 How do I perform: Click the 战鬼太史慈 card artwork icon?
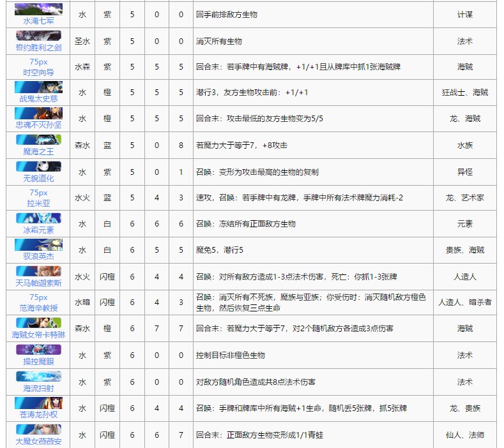(x=38, y=87)
